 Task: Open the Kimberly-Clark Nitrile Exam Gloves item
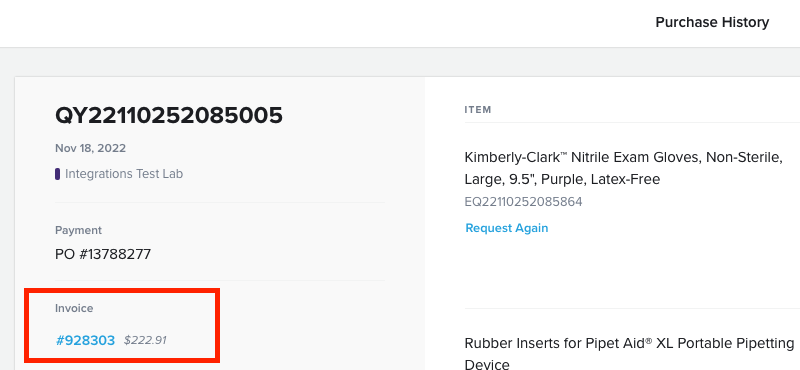tap(623, 168)
